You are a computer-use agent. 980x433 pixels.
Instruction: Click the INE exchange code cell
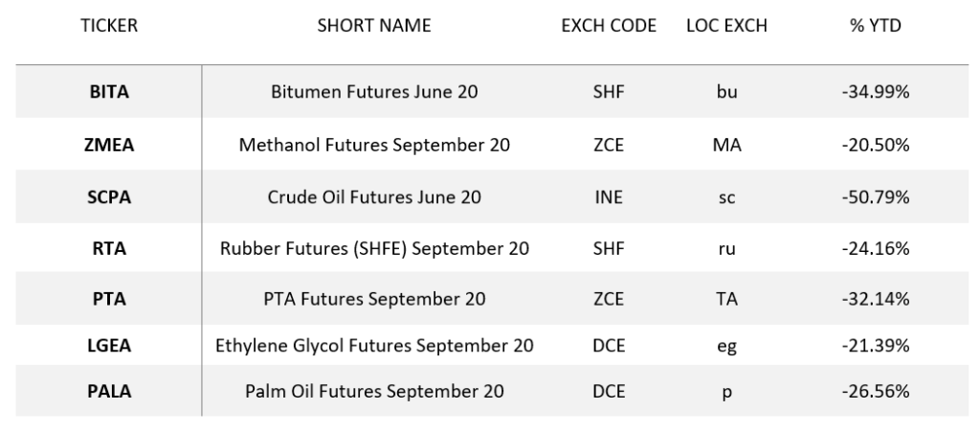609,197
